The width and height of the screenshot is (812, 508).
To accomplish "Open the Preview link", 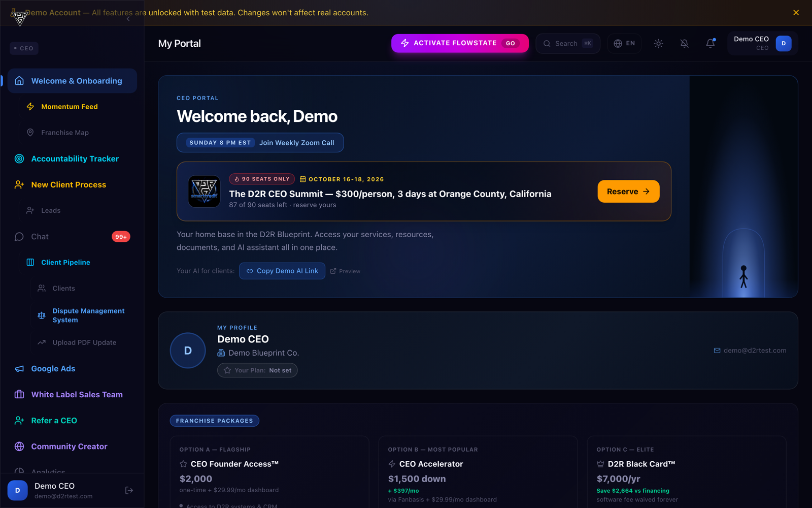I will pyautogui.click(x=345, y=271).
